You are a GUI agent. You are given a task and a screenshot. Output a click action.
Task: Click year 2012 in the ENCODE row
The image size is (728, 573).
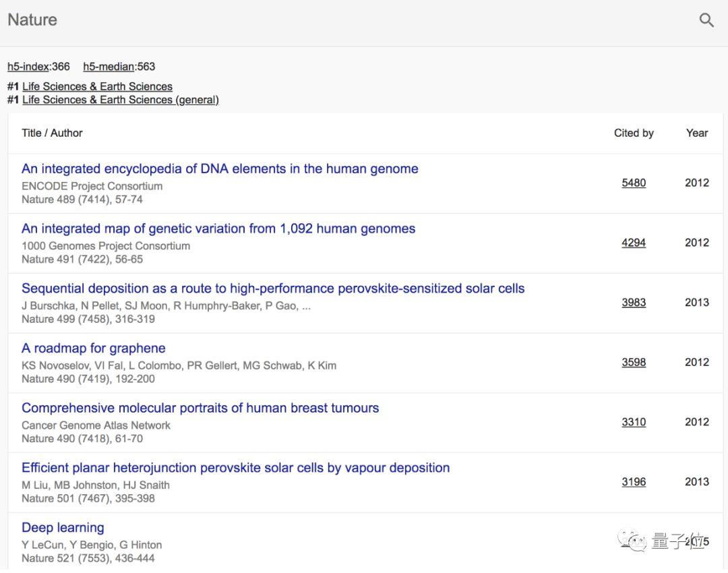697,183
